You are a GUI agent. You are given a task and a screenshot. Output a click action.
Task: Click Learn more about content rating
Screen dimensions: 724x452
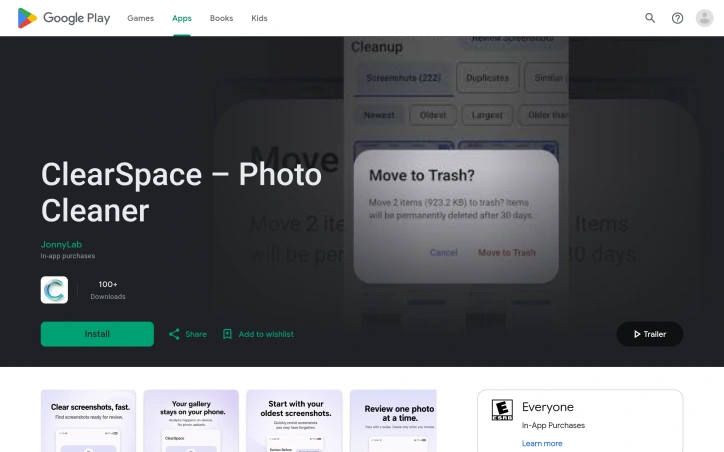[x=542, y=443]
